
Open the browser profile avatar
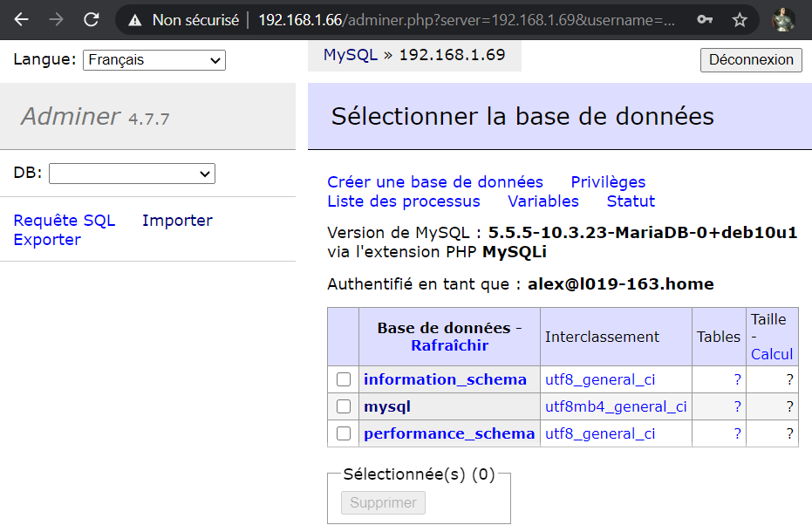[x=782, y=19]
